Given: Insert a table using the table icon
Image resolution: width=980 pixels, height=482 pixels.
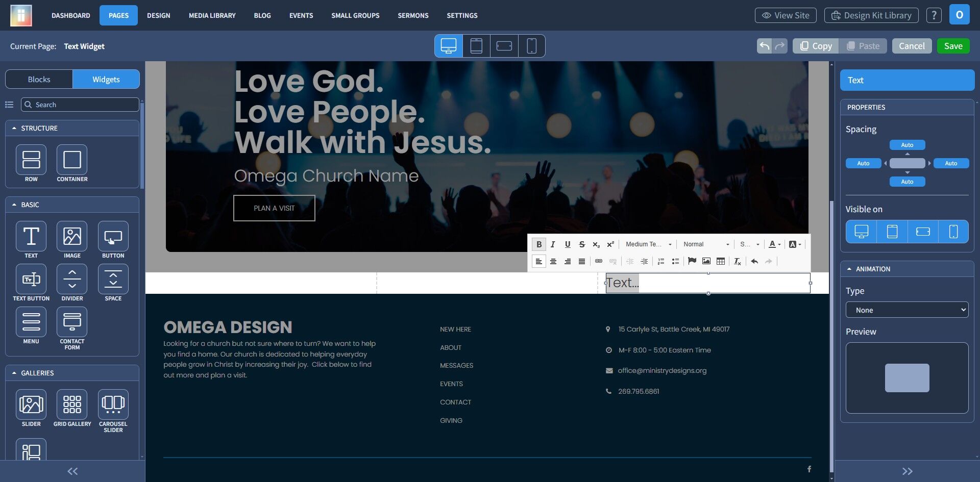Looking at the screenshot, I should point(720,261).
